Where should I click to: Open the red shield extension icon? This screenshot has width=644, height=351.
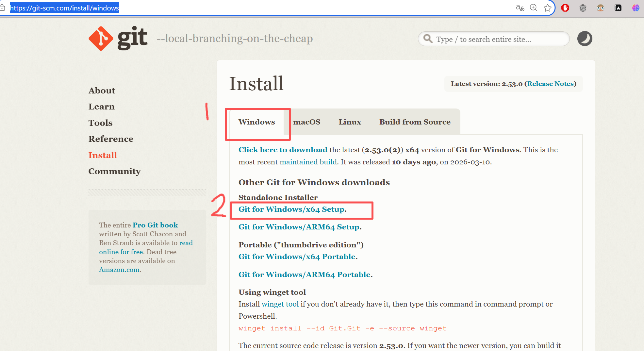pos(565,8)
